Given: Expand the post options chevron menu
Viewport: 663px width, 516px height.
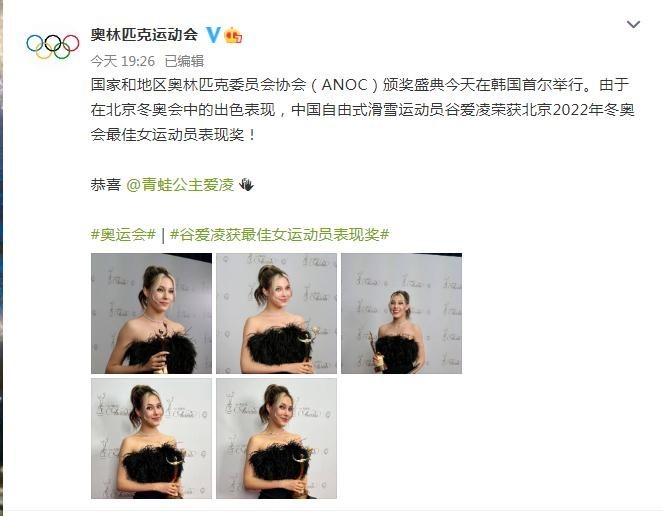Looking at the screenshot, I should [x=633, y=25].
